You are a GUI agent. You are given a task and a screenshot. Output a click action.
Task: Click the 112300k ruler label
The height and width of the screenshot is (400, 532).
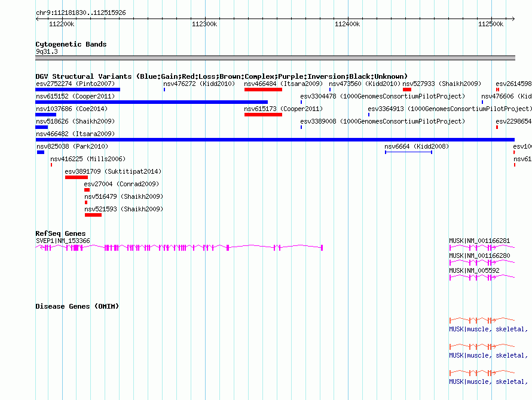pyautogui.click(x=204, y=24)
